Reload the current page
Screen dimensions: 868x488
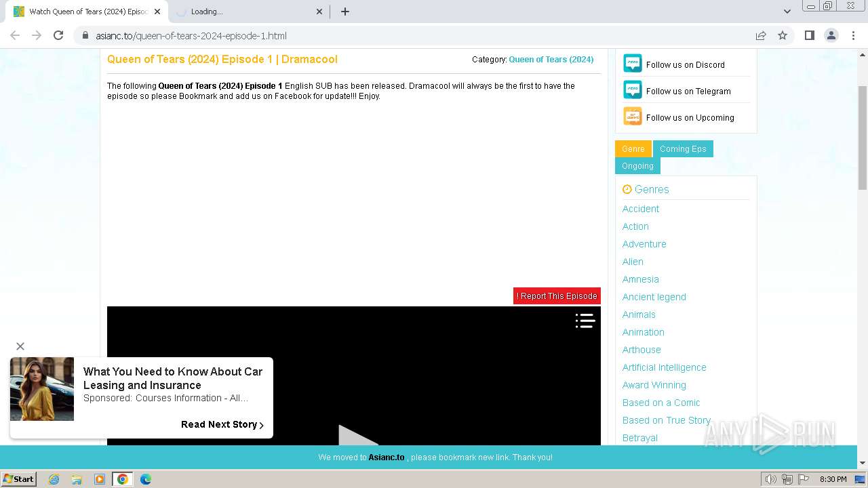tap(58, 35)
